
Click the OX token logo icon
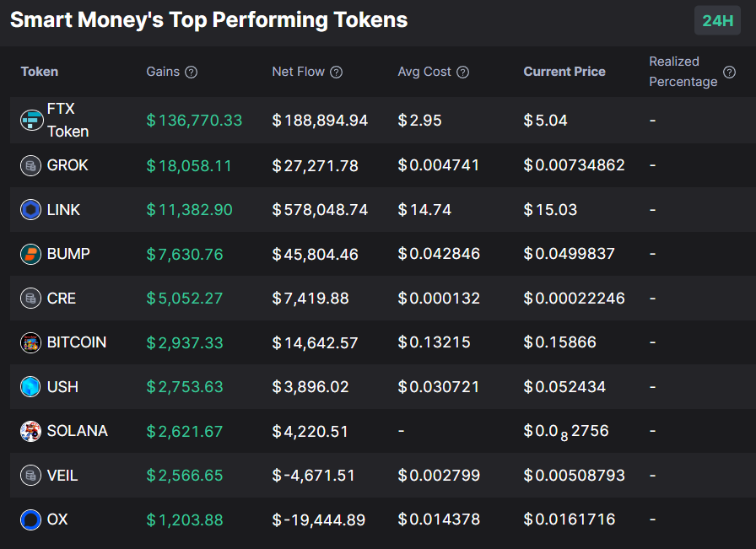pos(30,519)
